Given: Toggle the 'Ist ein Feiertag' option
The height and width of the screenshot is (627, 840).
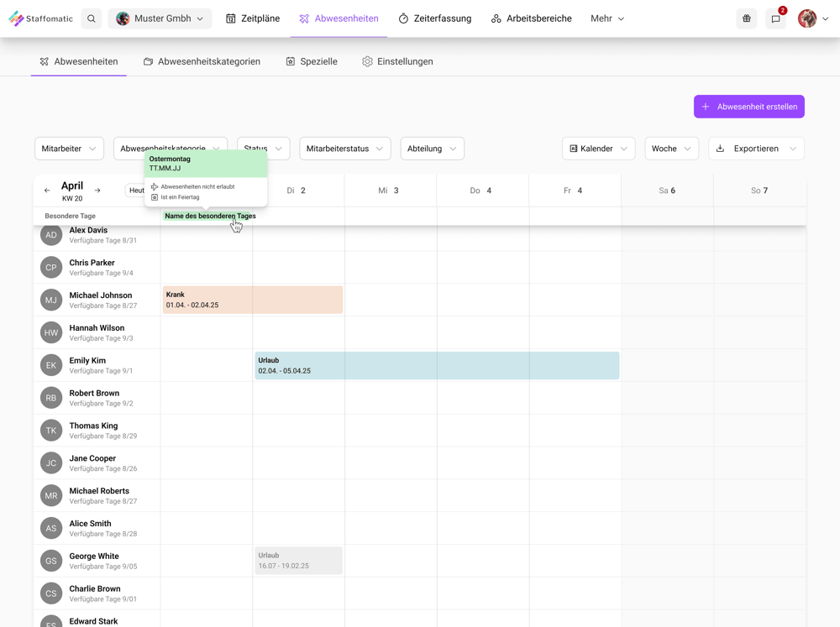Looking at the screenshot, I should [181, 197].
